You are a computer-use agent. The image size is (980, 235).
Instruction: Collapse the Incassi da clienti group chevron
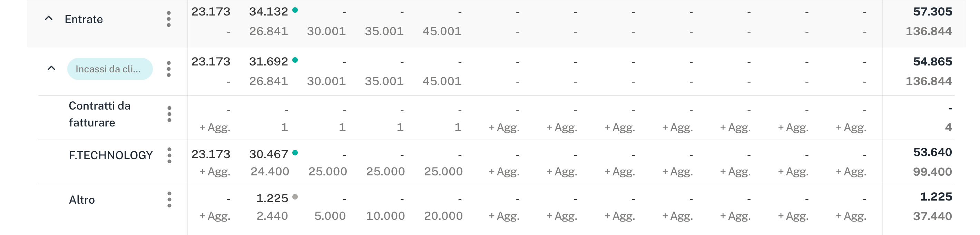pos(51,68)
